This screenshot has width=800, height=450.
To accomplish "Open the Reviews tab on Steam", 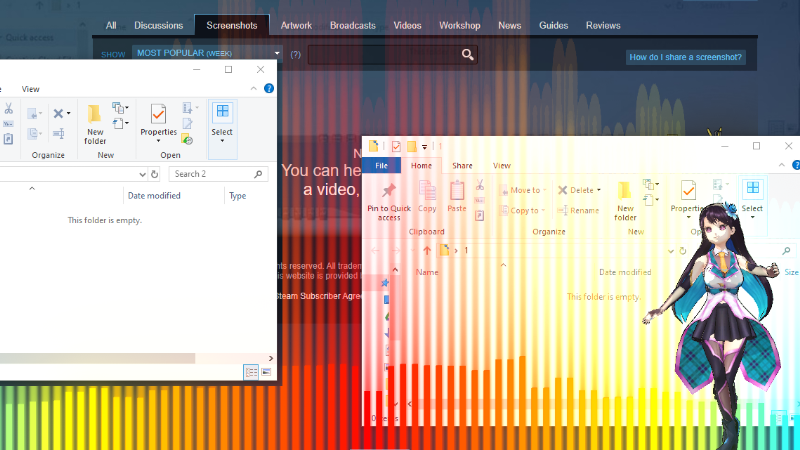I will (x=603, y=26).
